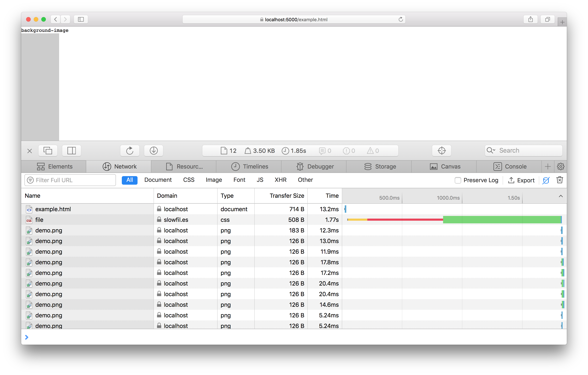Enable the Preserve Log checkbox
The width and height of the screenshot is (588, 375).
coord(458,180)
